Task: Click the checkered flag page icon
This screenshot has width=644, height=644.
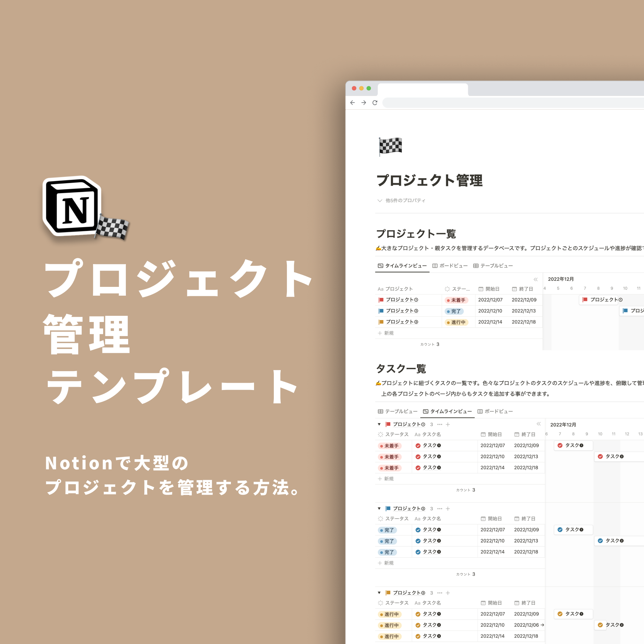Action: [x=390, y=146]
